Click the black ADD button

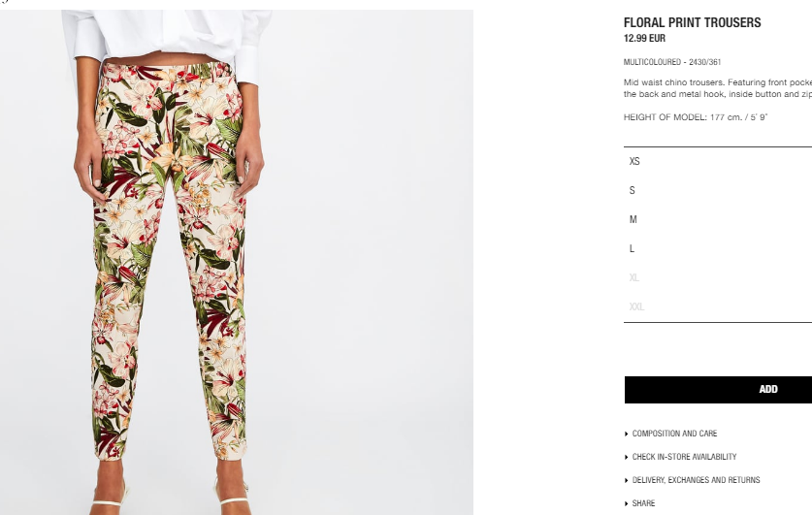click(x=718, y=390)
